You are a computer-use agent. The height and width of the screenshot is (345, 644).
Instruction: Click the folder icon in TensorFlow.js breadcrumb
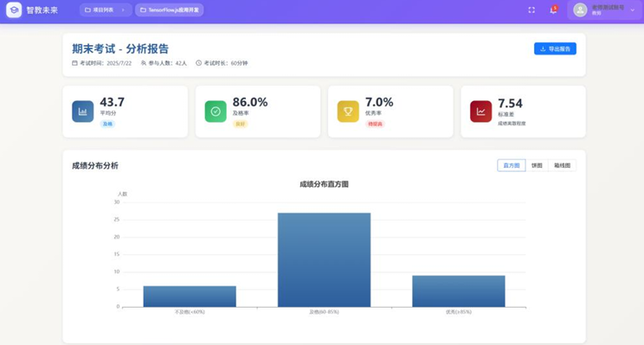(143, 10)
